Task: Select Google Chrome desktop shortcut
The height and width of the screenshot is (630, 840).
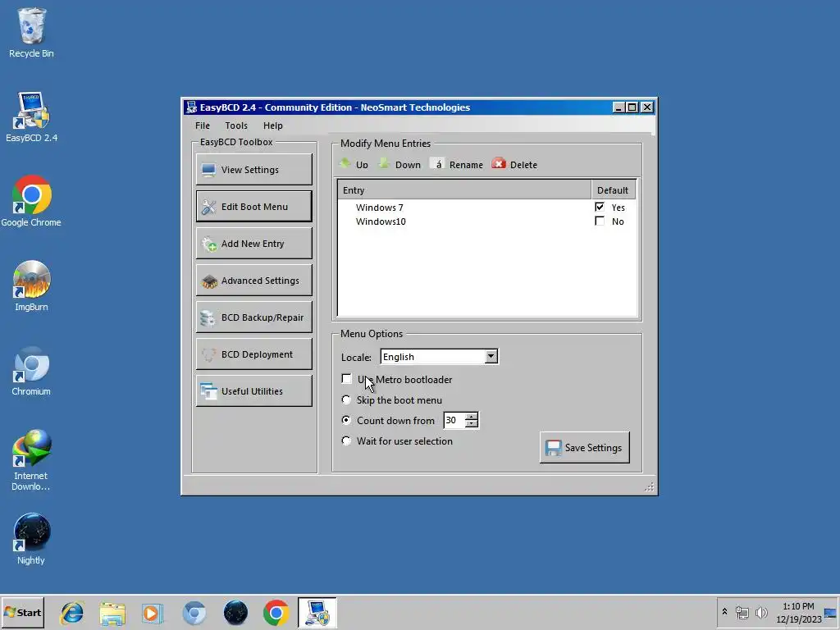Action: click(31, 202)
